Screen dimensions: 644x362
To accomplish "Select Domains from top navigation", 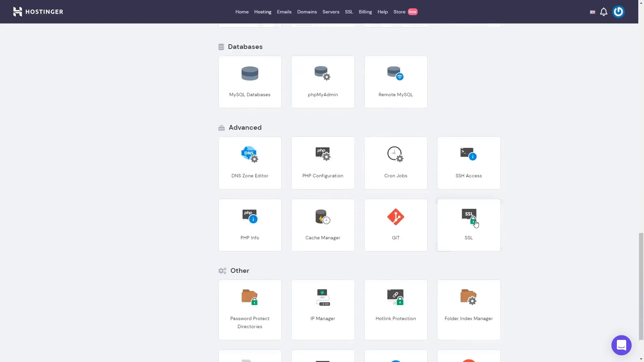I will click(307, 11).
